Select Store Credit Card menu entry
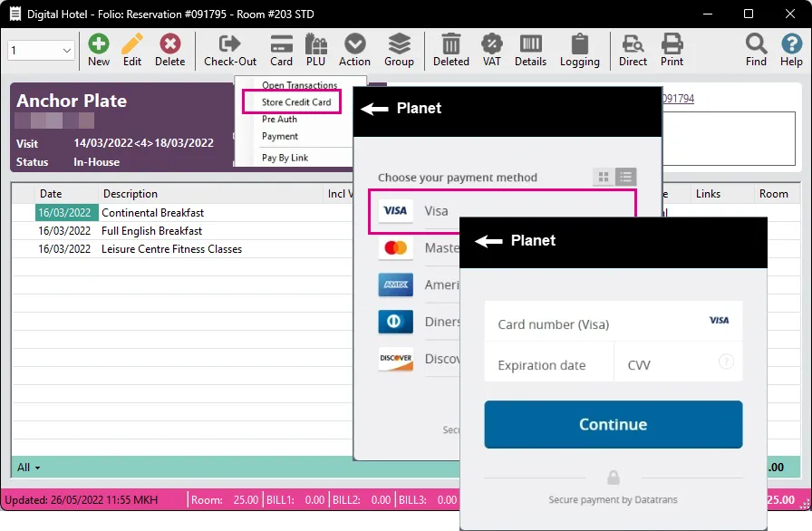 pos(296,102)
